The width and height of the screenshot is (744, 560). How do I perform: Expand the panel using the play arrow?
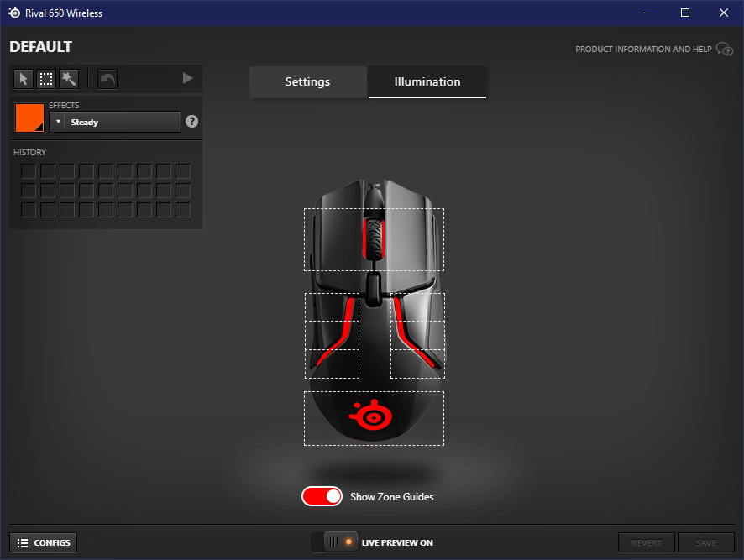click(x=188, y=78)
